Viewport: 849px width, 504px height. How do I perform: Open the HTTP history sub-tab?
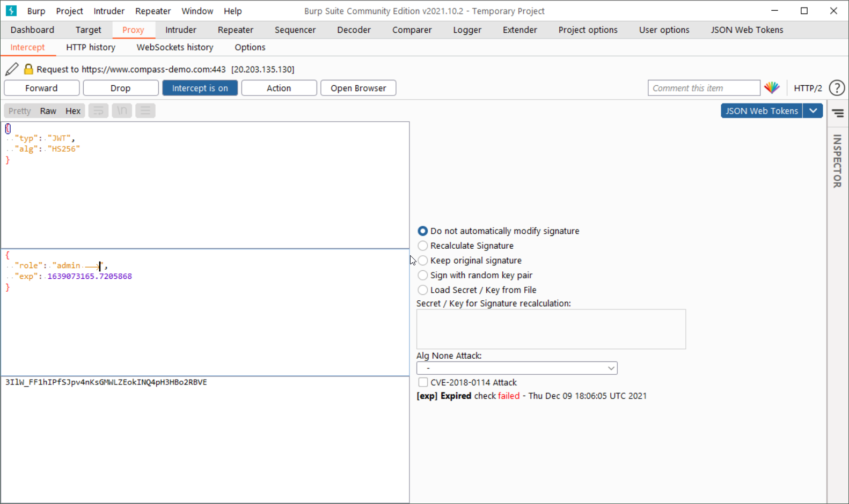91,47
